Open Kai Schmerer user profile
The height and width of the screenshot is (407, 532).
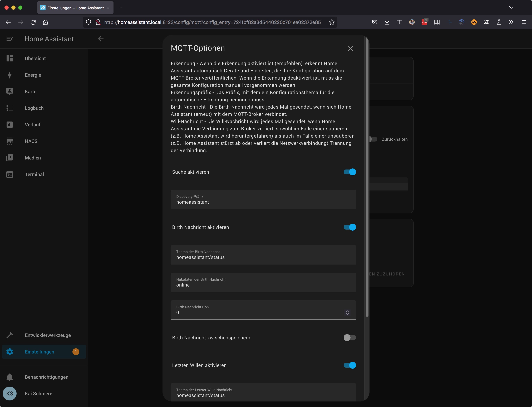click(39, 393)
